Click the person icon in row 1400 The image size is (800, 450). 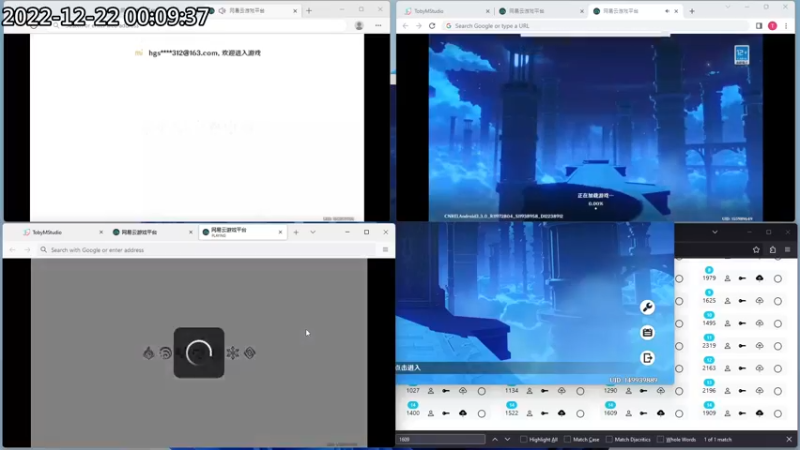[431, 413]
